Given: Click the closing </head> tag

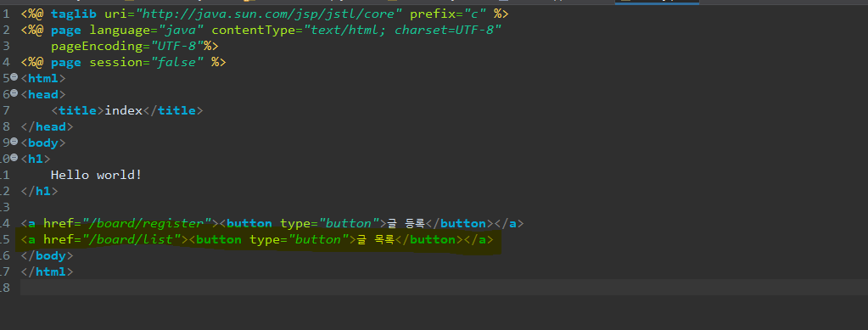Looking at the screenshot, I should 47,126.
